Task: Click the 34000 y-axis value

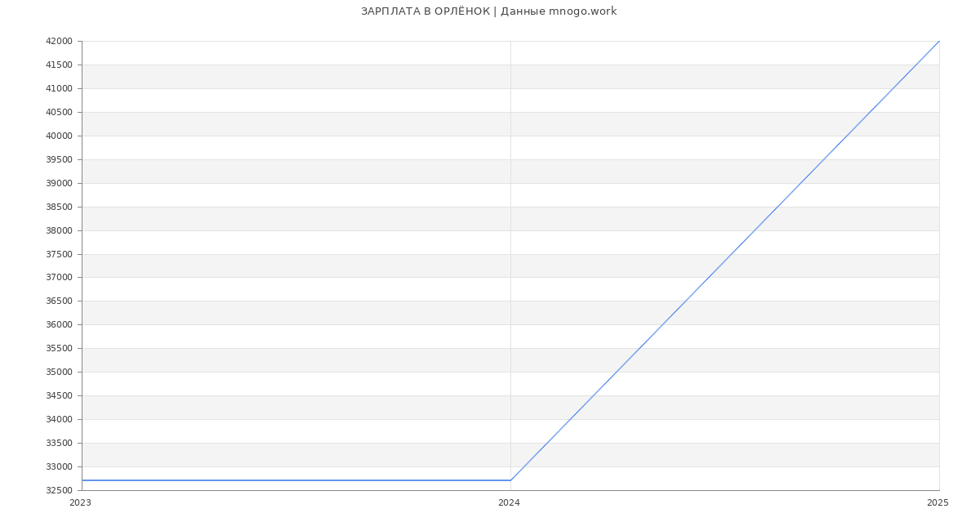Action: (59, 420)
